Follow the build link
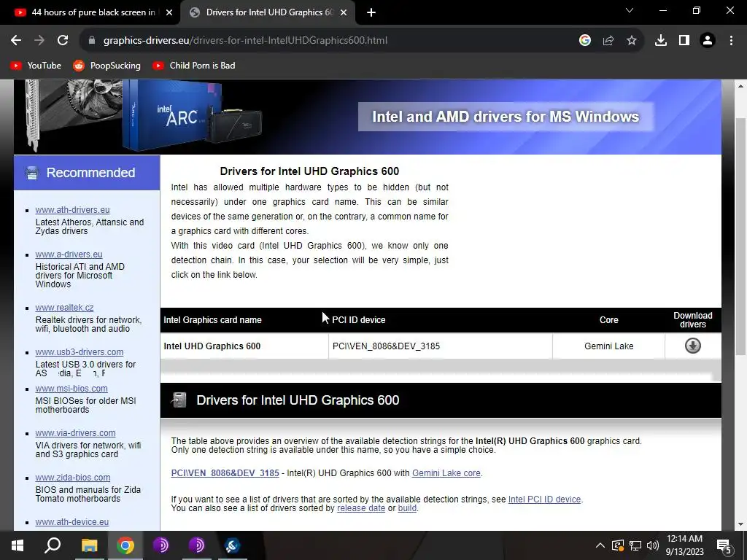747x560 pixels. 407,508
